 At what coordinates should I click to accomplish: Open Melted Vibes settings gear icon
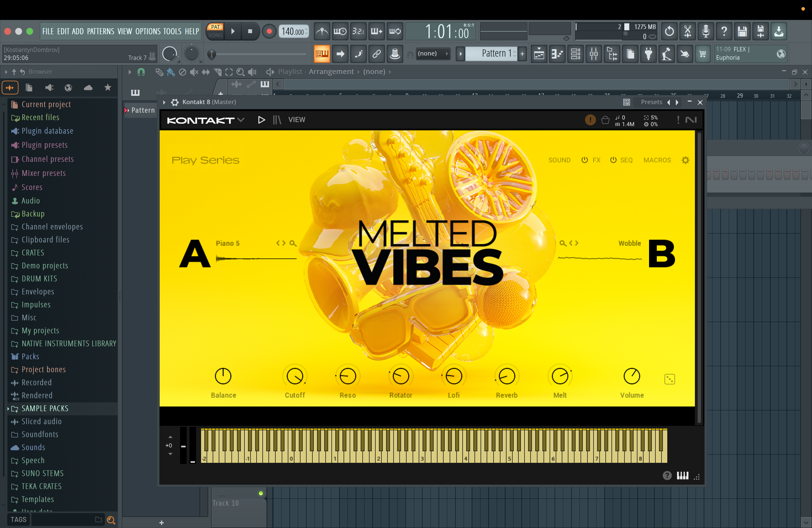[685, 160]
